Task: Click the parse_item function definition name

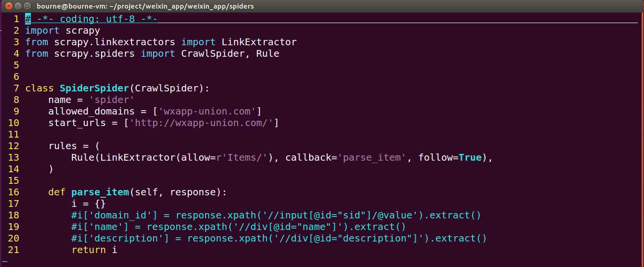Action: click(x=100, y=192)
